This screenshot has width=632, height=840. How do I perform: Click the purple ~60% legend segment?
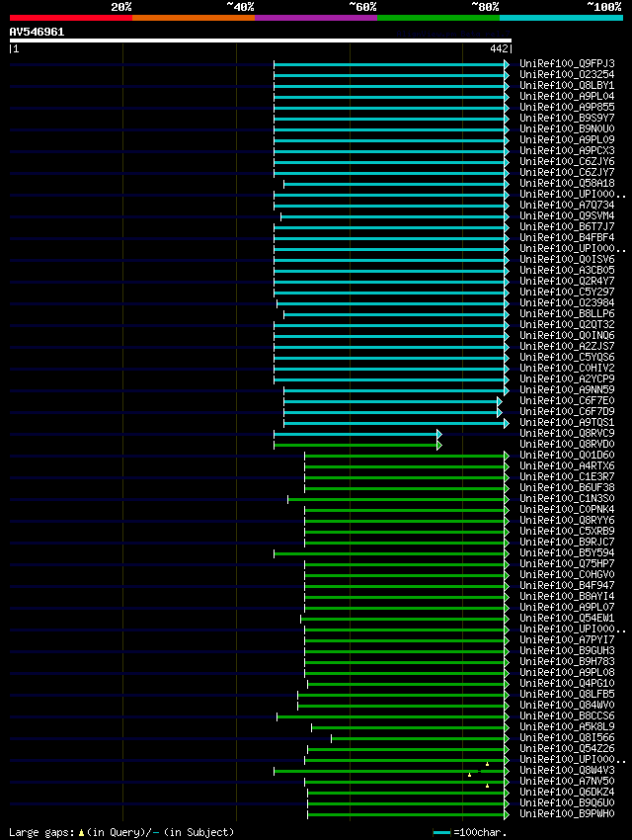tap(316, 18)
